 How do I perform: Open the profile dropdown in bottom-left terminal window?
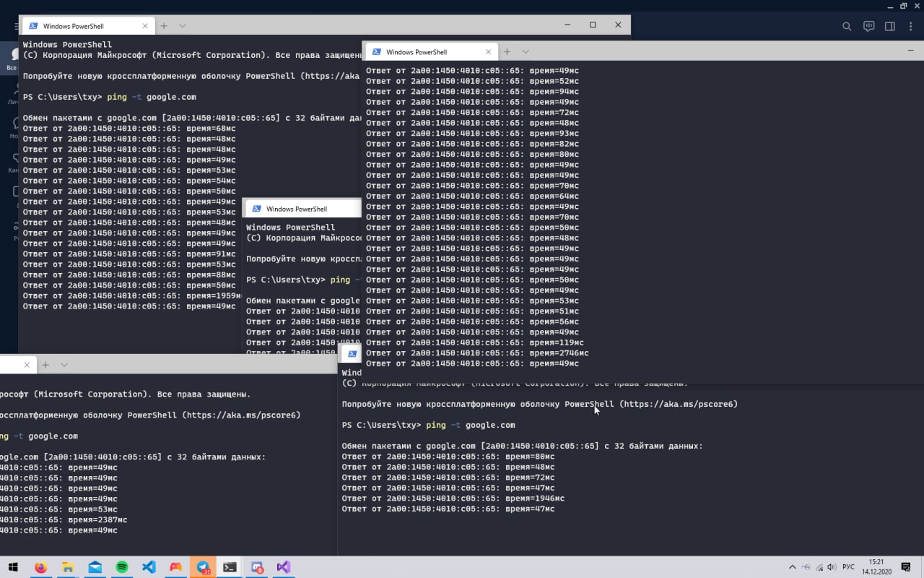(64, 365)
